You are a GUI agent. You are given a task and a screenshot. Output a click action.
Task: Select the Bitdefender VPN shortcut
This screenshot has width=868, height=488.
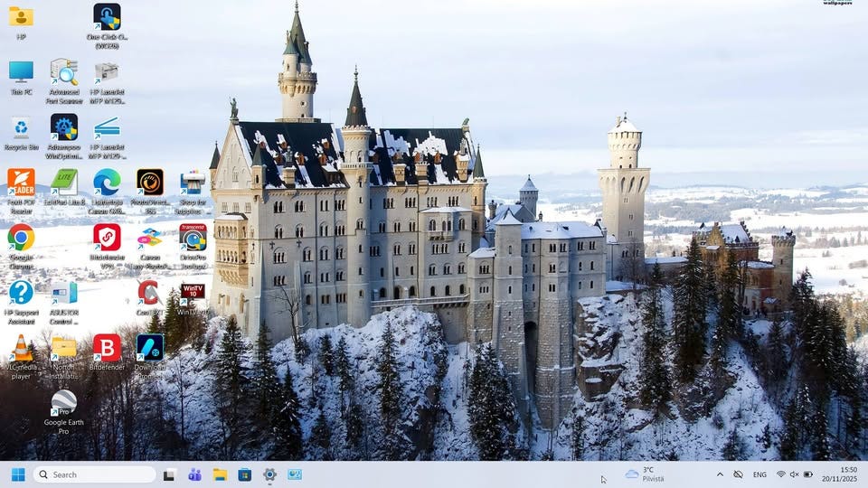pos(107,246)
